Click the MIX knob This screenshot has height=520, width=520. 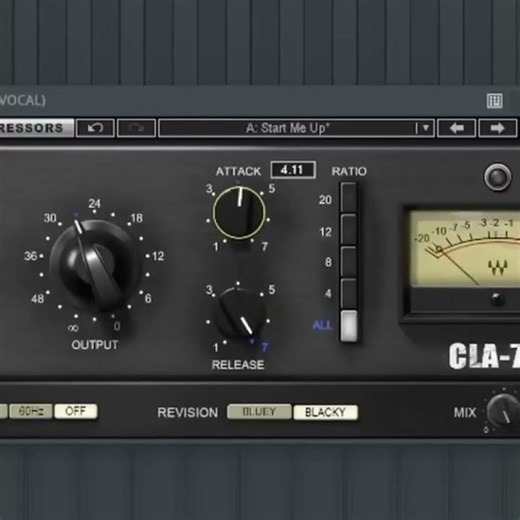(x=503, y=412)
